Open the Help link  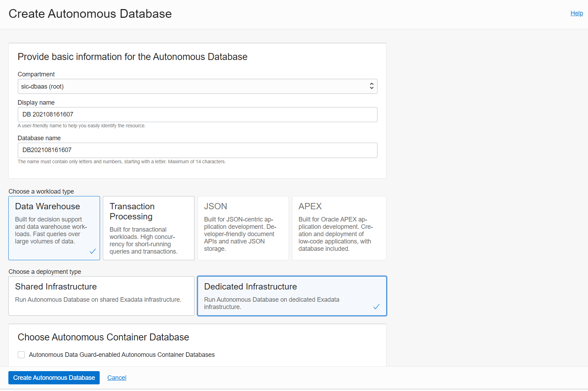click(576, 13)
